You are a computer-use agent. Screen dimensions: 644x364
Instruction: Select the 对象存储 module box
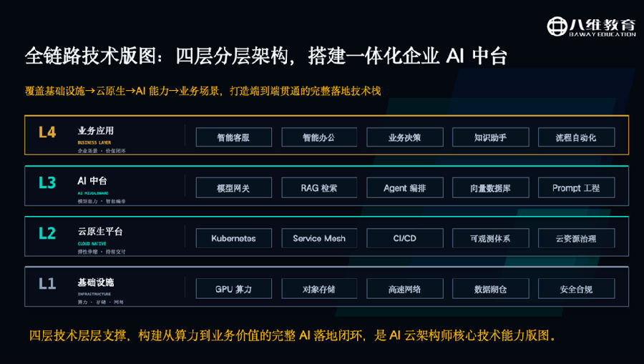click(319, 288)
